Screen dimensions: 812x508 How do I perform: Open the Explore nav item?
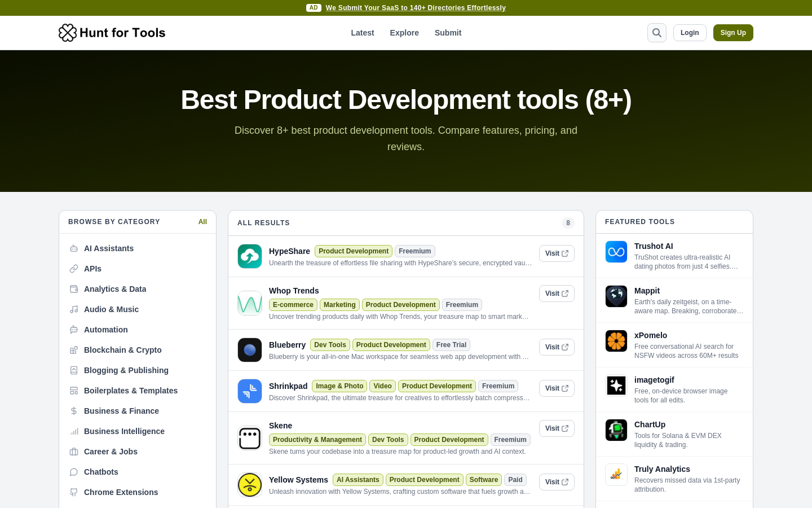[x=404, y=33]
